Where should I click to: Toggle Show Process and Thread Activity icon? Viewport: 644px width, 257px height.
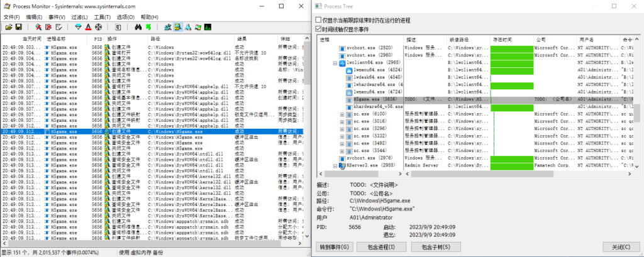tap(197, 27)
